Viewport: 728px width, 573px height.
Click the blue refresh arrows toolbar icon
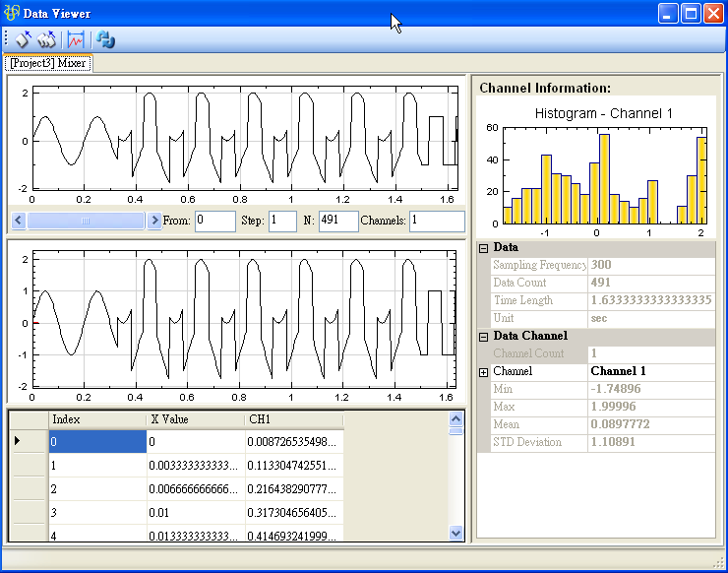[x=105, y=40]
